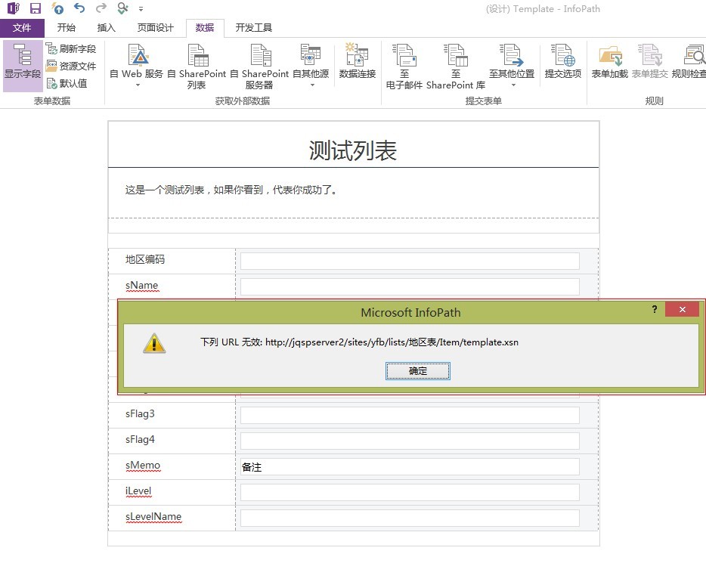
Task: Switch to the 插入 ribbon tab
Action: tap(107, 28)
